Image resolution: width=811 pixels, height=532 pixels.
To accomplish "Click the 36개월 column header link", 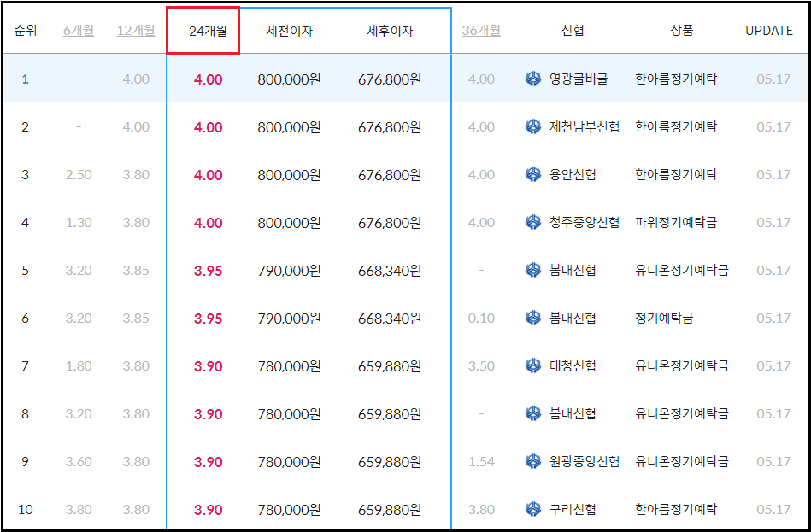I will pyautogui.click(x=482, y=31).
